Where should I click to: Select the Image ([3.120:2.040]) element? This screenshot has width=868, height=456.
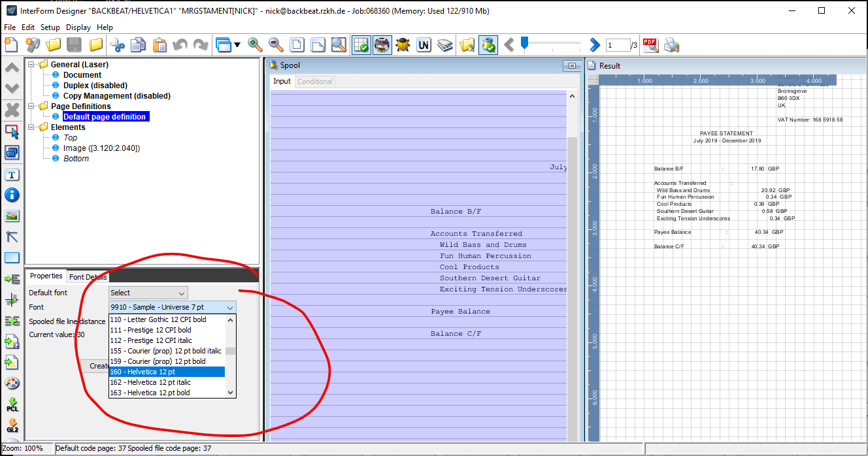tap(101, 148)
